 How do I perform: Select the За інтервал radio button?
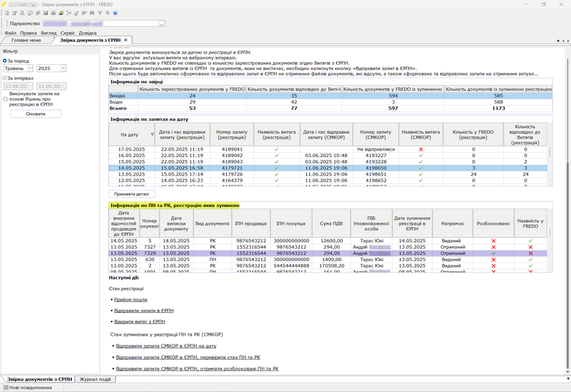[5, 78]
